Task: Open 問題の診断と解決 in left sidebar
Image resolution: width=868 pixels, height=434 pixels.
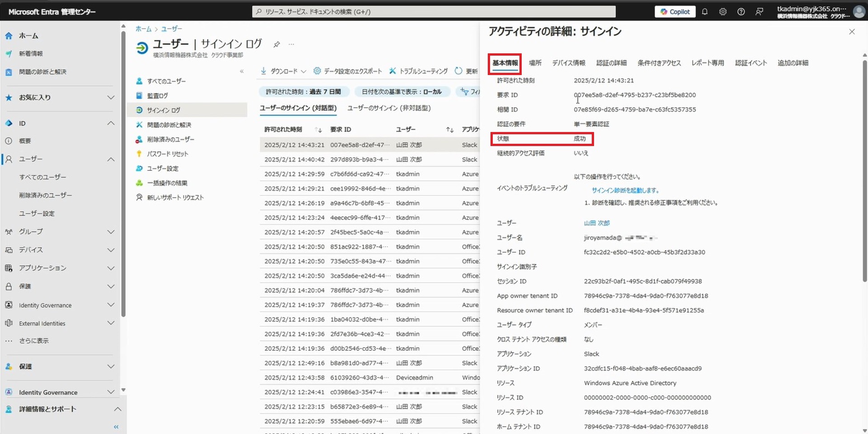Action: [x=42, y=72]
